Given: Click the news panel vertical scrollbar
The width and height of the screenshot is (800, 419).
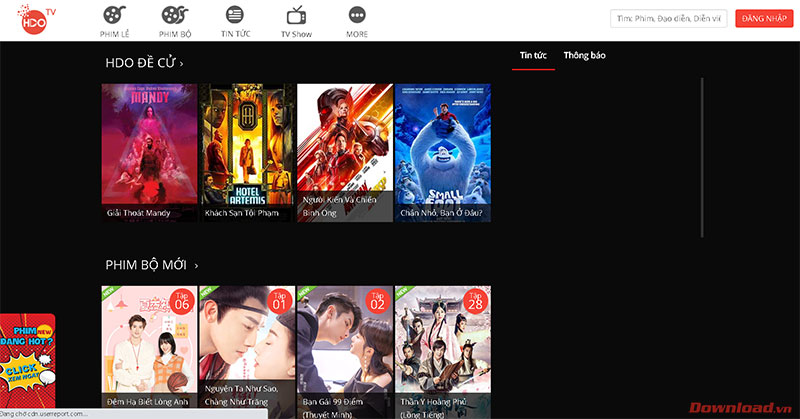Looking at the screenshot, I should (x=702, y=157).
